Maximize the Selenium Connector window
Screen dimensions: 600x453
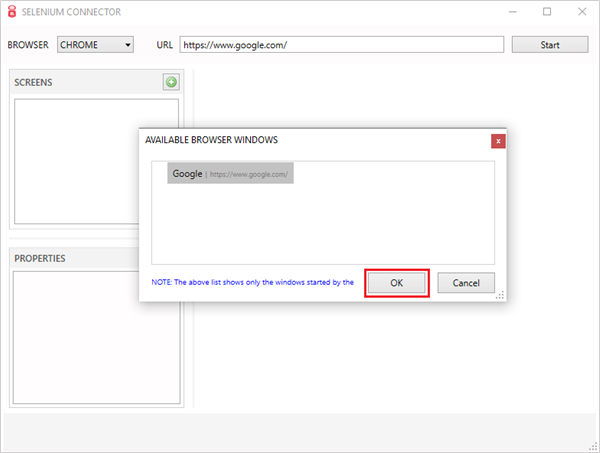click(x=547, y=12)
